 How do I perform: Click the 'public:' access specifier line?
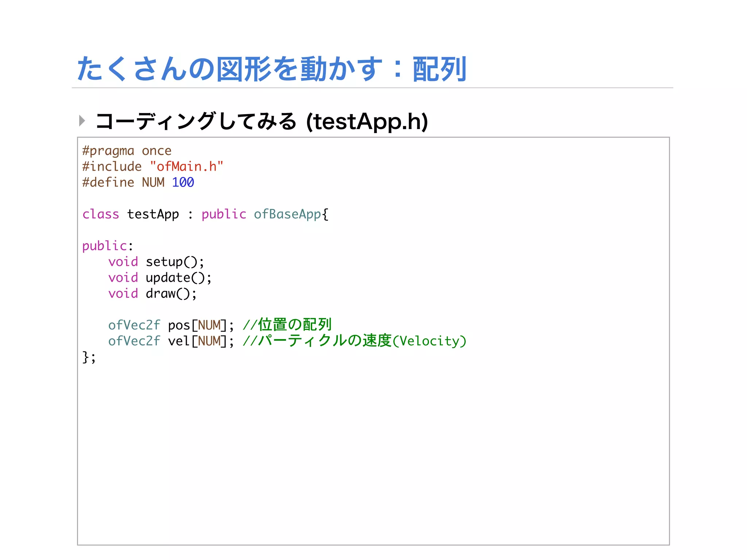coord(108,246)
